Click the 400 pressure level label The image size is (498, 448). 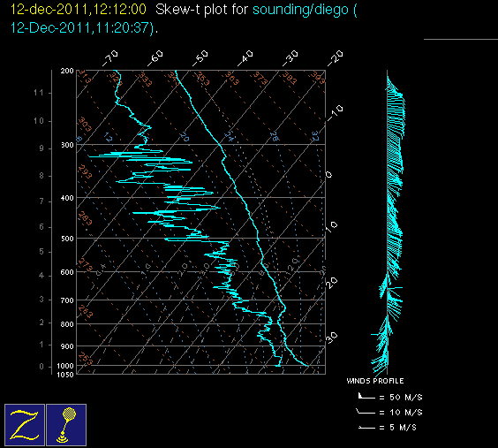(67, 198)
